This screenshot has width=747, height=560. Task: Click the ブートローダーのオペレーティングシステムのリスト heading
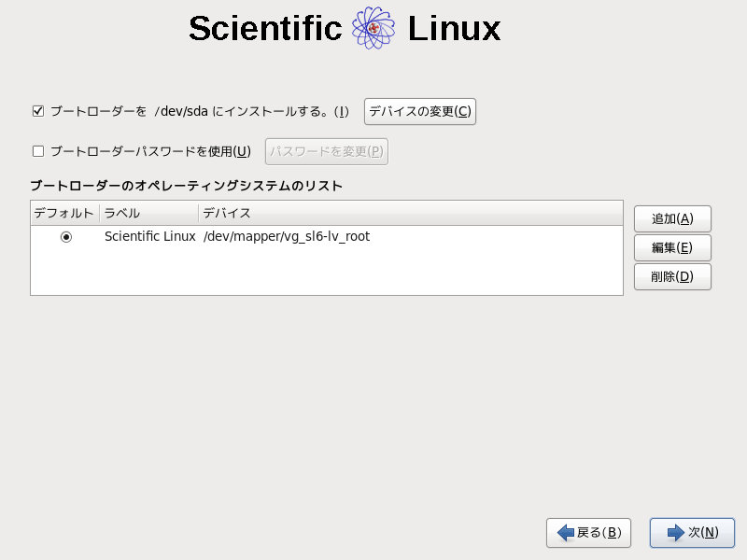coord(186,186)
